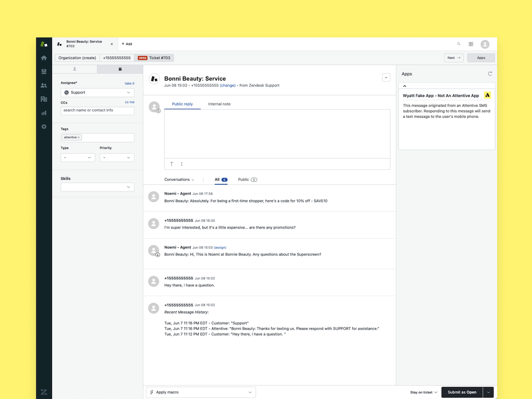Open the Organization (create) breadcrumb tab

click(77, 58)
